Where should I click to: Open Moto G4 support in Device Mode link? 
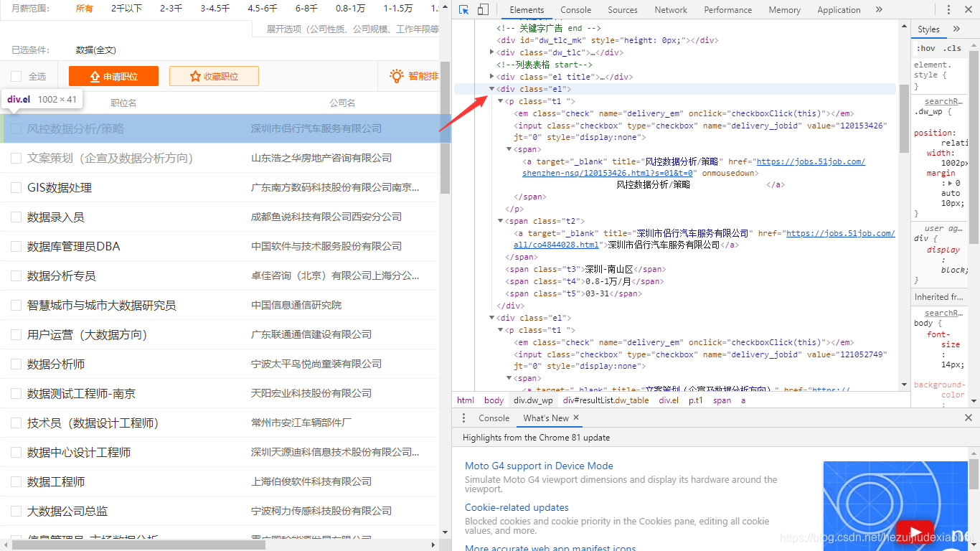pos(539,466)
